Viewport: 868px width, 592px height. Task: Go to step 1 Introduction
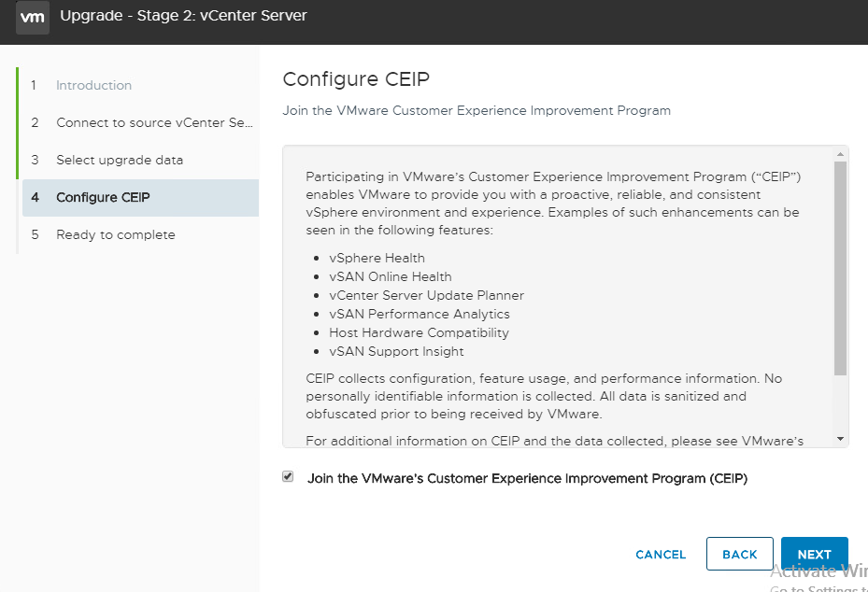click(x=93, y=85)
